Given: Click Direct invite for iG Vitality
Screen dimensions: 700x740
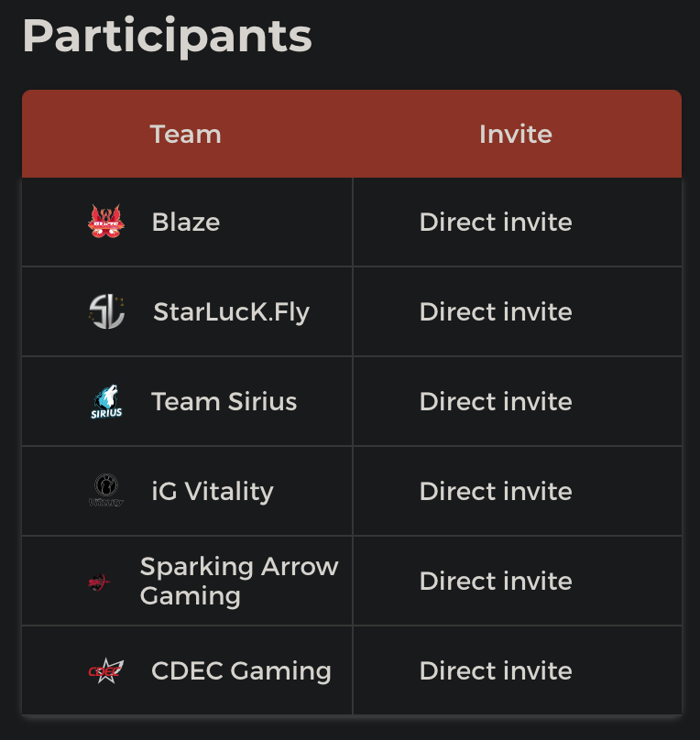Looking at the screenshot, I should [496, 491].
